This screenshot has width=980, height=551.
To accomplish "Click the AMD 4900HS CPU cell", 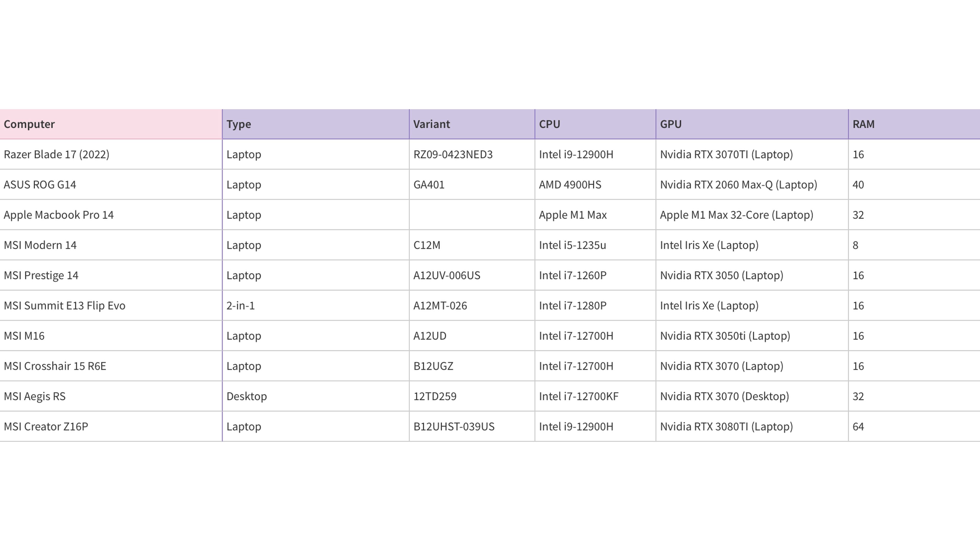I will (x=595, y=184).
